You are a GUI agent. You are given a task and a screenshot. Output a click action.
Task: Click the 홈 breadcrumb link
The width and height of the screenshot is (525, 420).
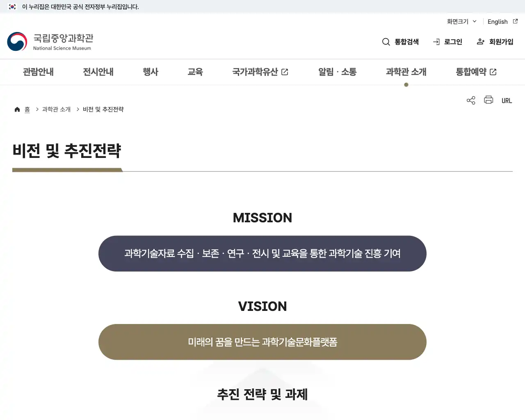27,110
